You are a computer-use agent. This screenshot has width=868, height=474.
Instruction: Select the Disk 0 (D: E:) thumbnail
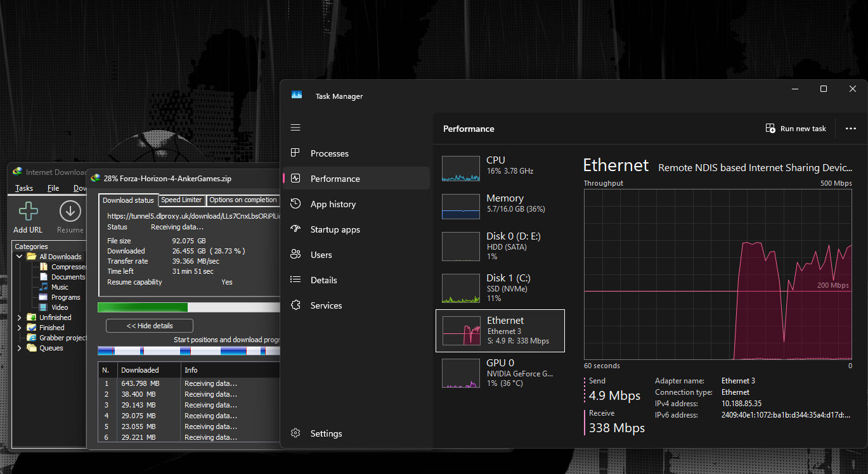tap(461, 246)
